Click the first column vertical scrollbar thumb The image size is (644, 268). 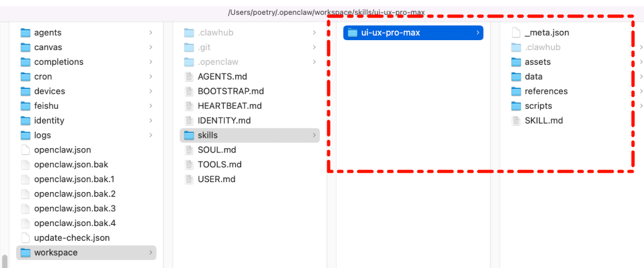tap(5, 261)
